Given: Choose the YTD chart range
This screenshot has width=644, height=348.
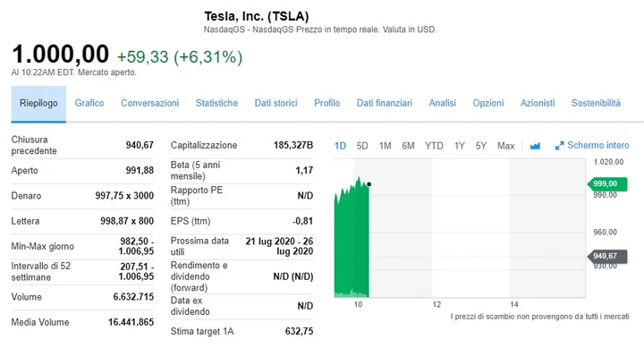Looking at the screenshot, I should click(x=434, y=146).
